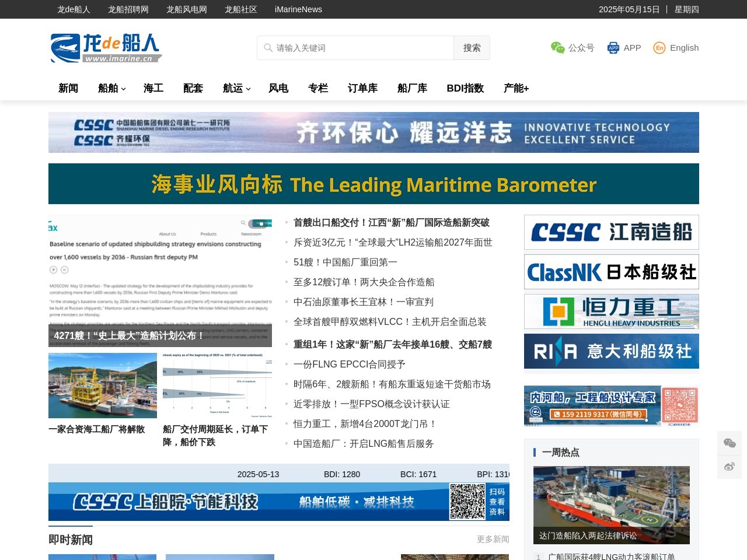
Task: Open the 船厂库 nav item
Action: (x=412, y=88)
